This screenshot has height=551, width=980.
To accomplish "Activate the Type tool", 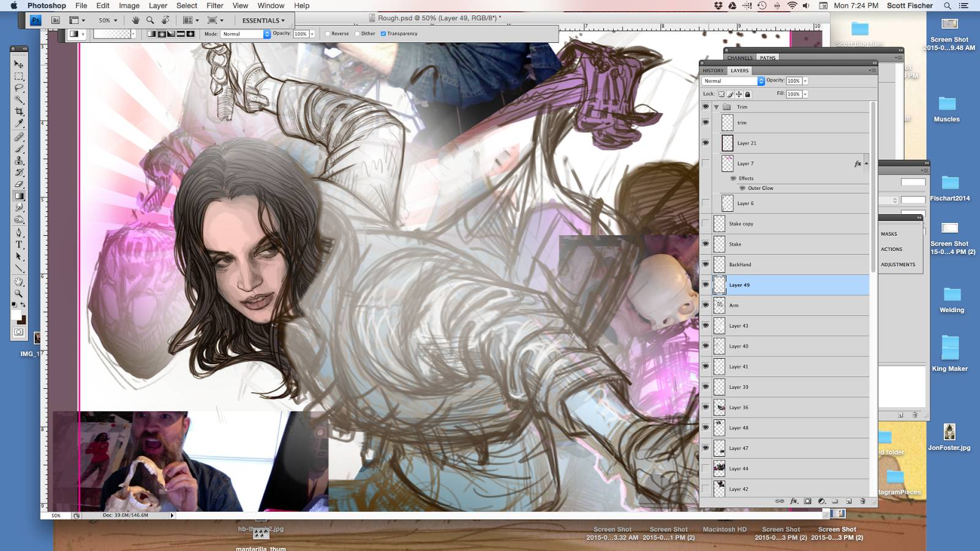I will click(19, 244).
